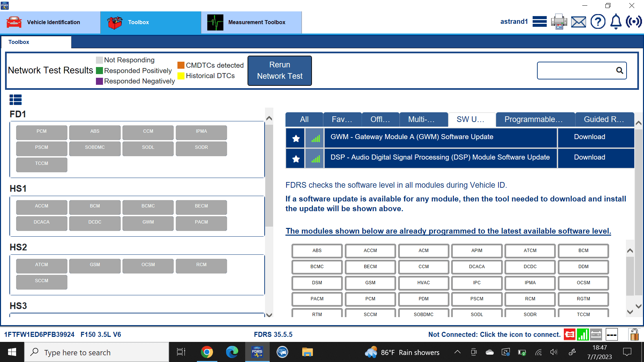Open the envelope mail icon
The width and height of the screenshot is (644, 362).
(x=578, y=22)
